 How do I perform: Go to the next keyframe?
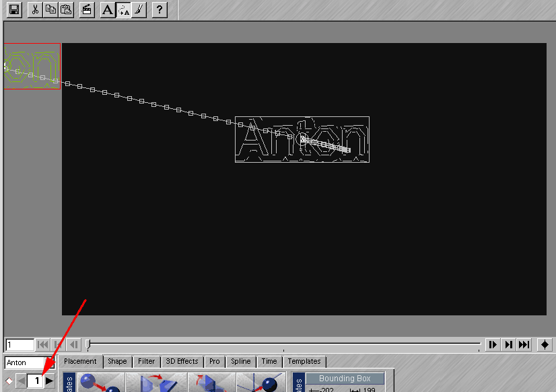point(508,344)
